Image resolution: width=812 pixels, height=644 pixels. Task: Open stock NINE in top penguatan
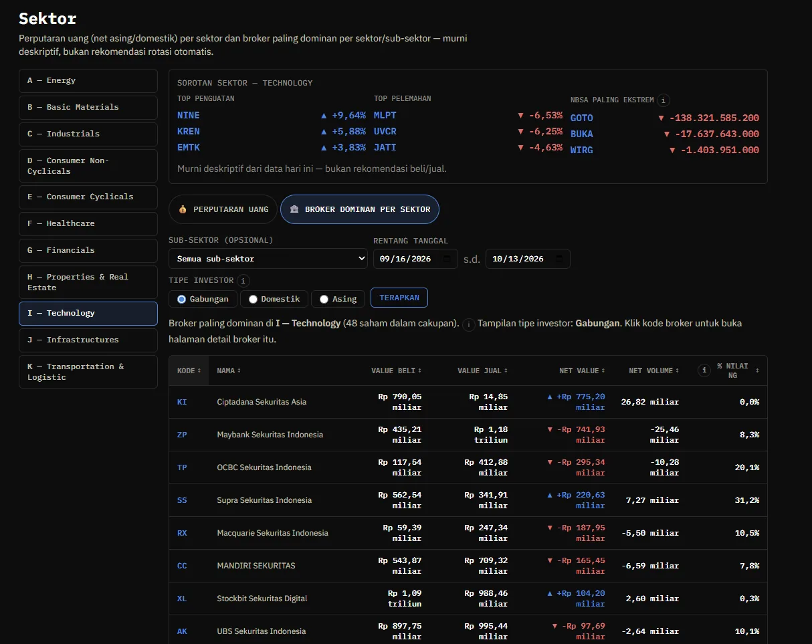coord(189,115)
